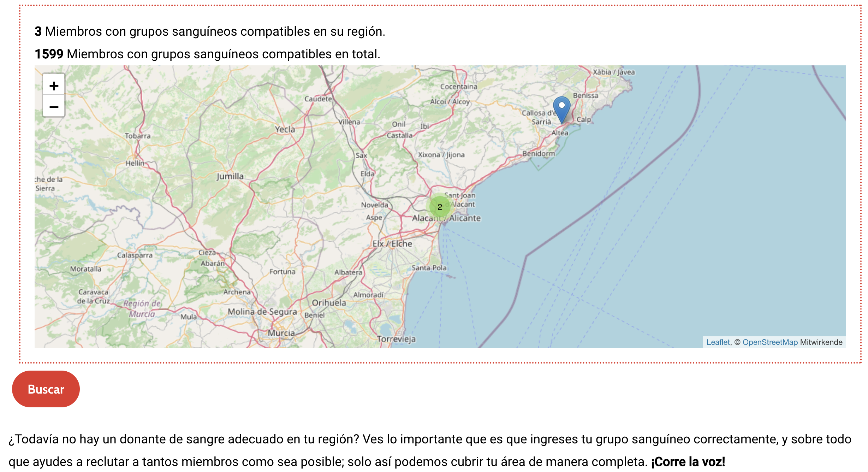Zoom in the map with plus button

click(54, 86)
